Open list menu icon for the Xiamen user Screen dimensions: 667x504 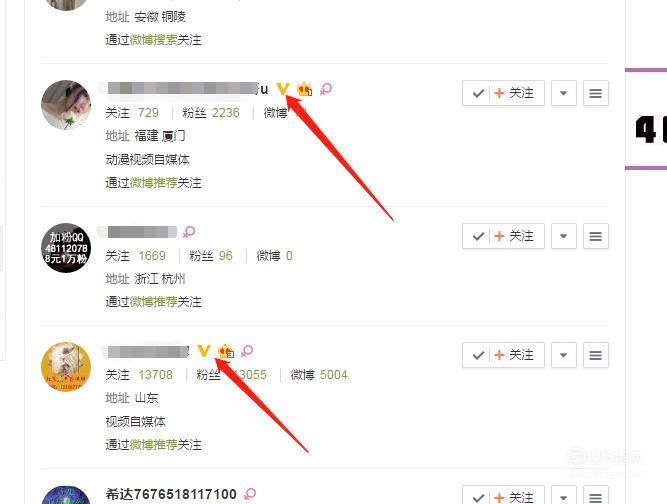click(x=596, y=93)
